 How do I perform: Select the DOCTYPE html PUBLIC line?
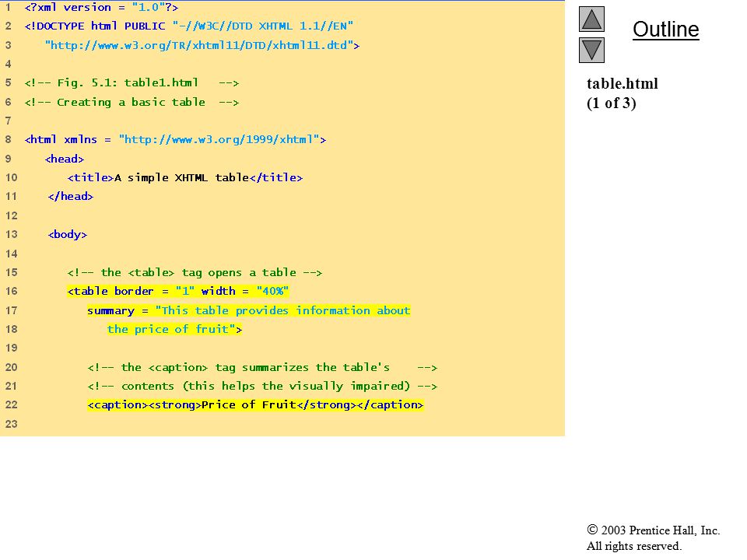(188, 26)
